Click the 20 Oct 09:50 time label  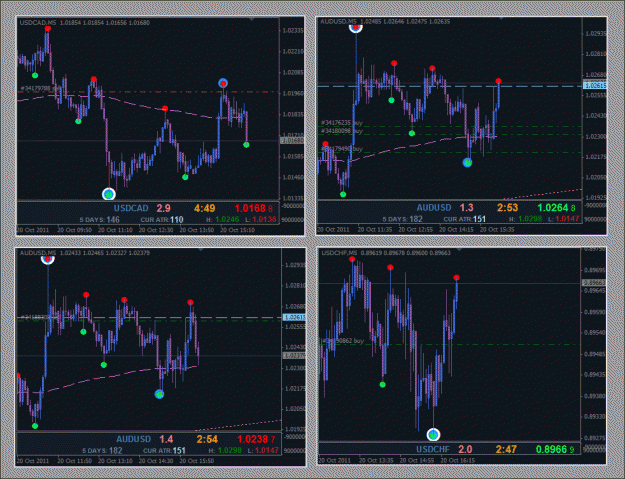(75, 230)
